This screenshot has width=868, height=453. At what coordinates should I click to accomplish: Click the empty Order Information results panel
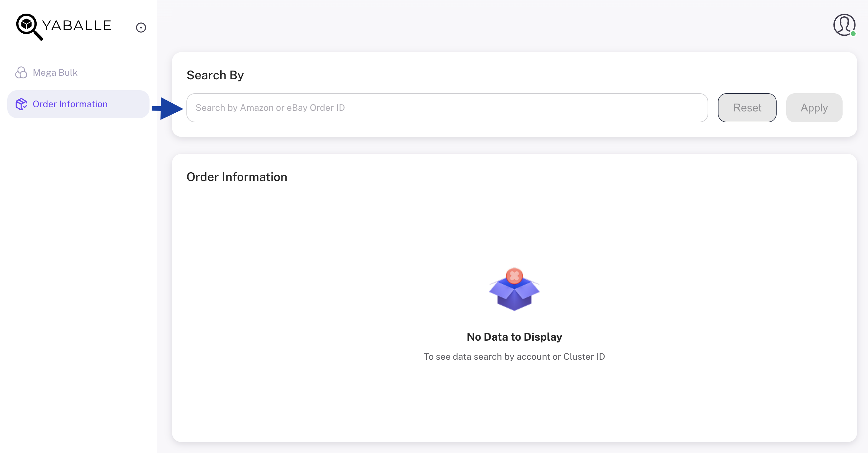point(514,298)
